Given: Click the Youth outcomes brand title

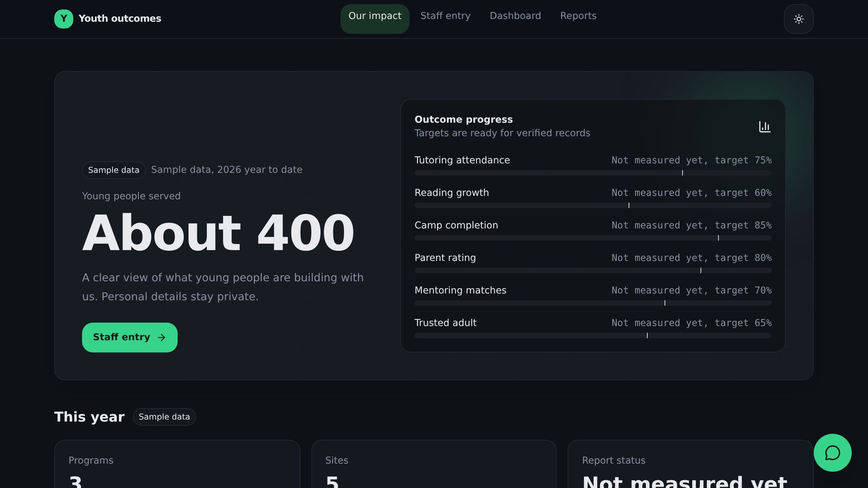Looking at the screenshot, I should pyautogui.click(x=120, y=19).
